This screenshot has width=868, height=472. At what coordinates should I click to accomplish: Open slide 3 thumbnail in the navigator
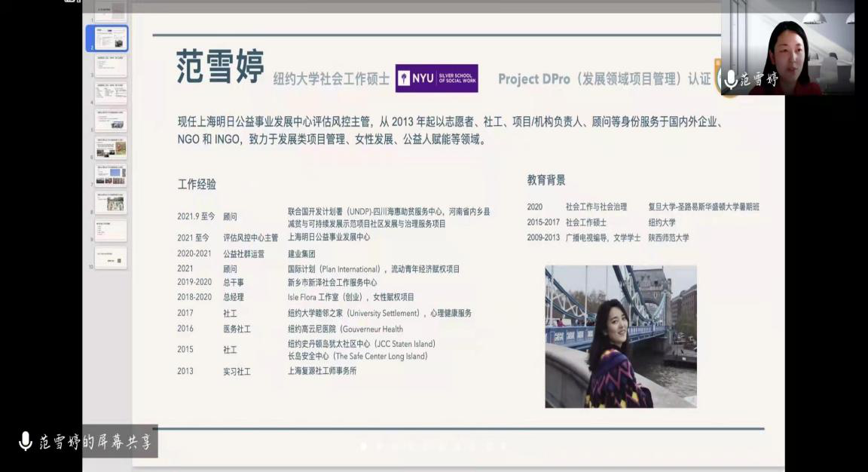click(x=111, y=66)
